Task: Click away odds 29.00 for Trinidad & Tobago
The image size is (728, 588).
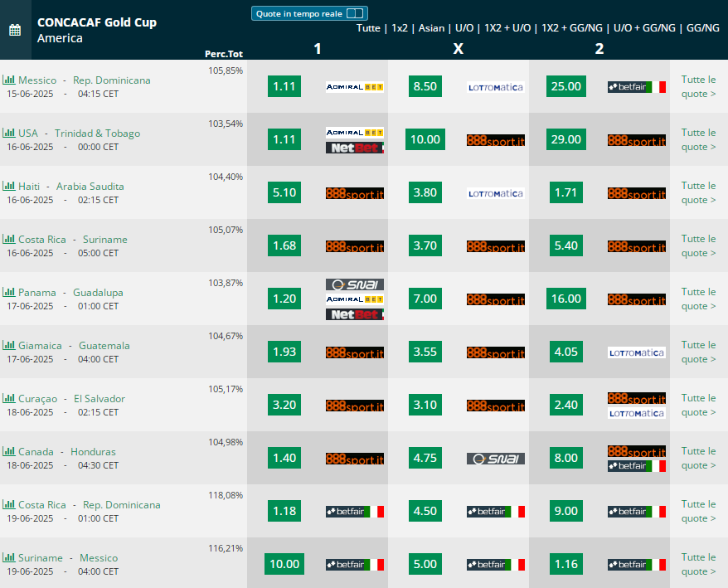Action: pyautogui.click(x=566, y=139)
